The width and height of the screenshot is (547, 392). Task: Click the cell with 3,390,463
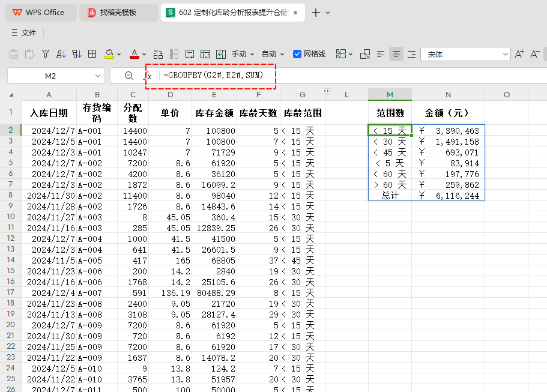tap(449, 130)
